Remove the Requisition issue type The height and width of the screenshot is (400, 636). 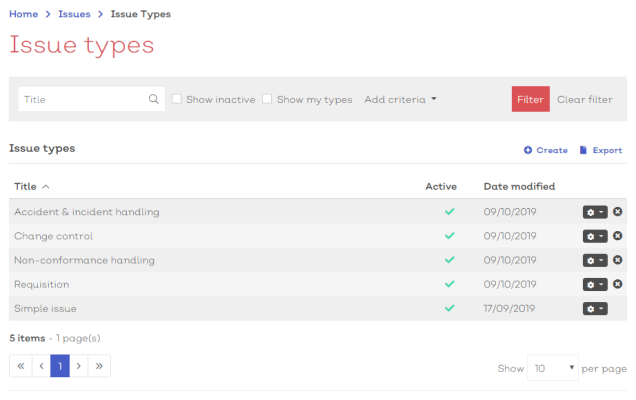(x=617, y=284)
